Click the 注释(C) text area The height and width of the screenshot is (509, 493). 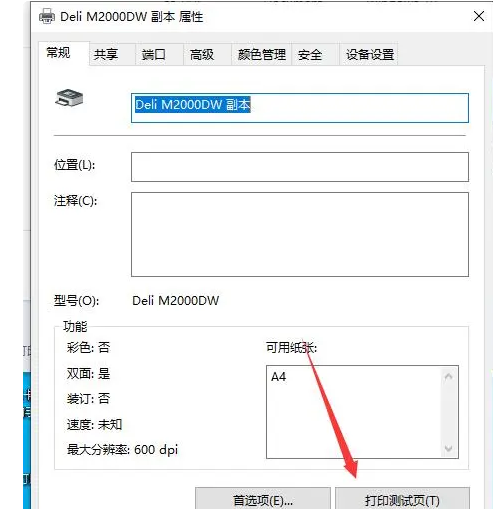[x=300, y=234]
